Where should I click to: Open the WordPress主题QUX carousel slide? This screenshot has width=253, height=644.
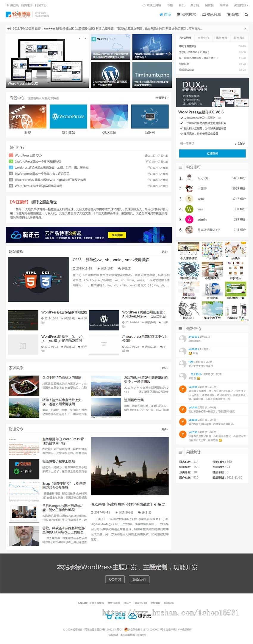click(x=47, y=61)
